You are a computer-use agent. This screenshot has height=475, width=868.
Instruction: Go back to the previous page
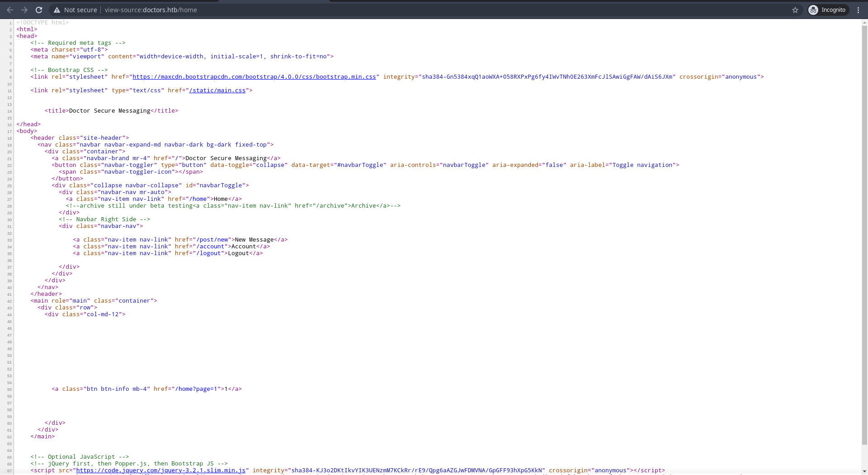[10, 10]
